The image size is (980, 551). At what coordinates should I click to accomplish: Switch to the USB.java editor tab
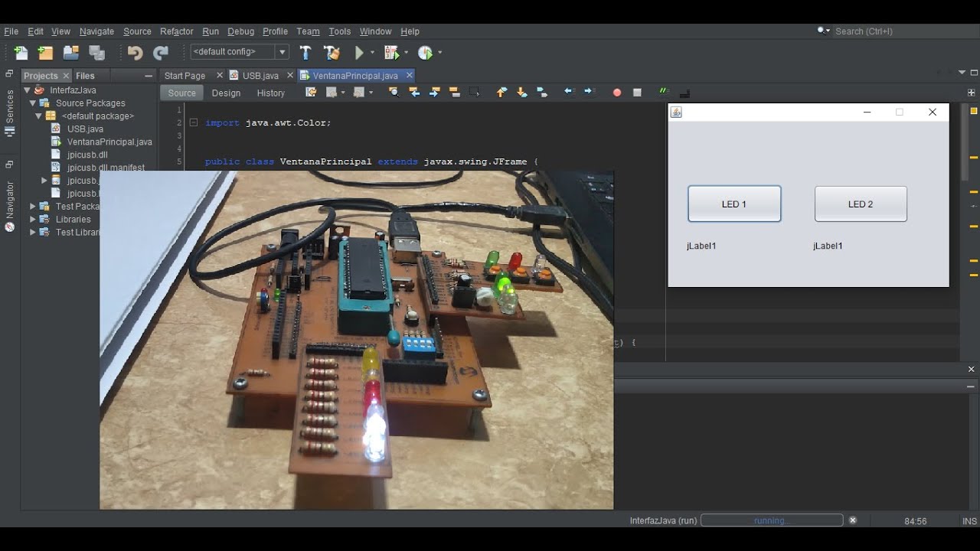pyautogui.click(x=260, y=76)
